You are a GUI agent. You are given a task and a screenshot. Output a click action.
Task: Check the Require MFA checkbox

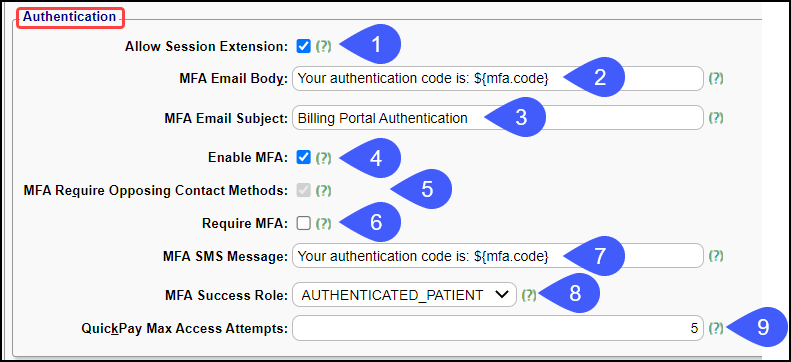click(304, 223)
